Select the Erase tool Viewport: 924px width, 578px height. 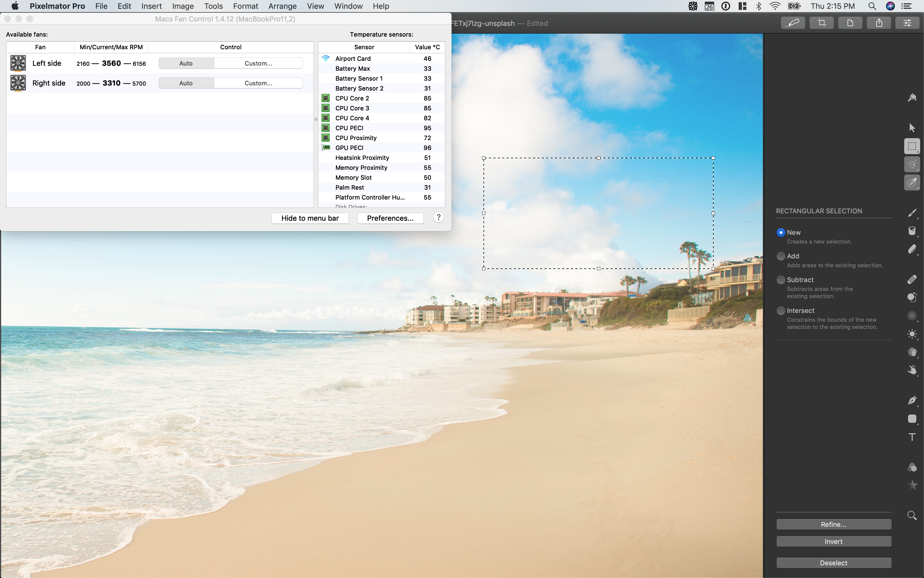coord(912,249)
